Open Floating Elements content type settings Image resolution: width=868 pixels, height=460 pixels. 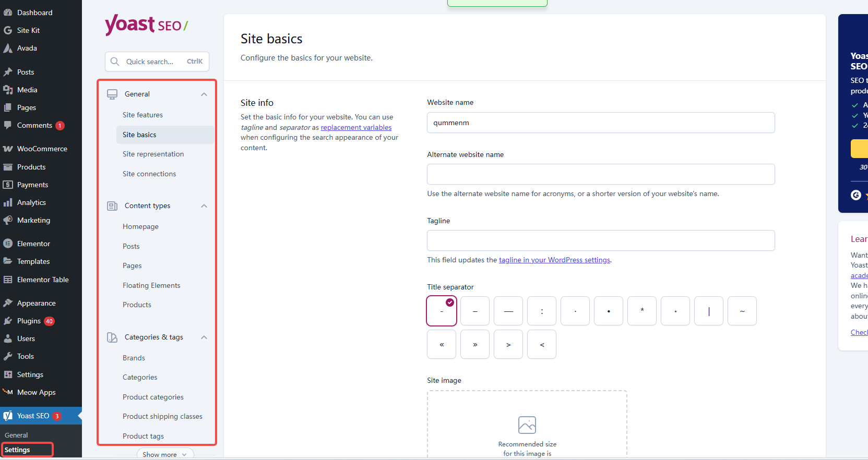pos(151,285)
